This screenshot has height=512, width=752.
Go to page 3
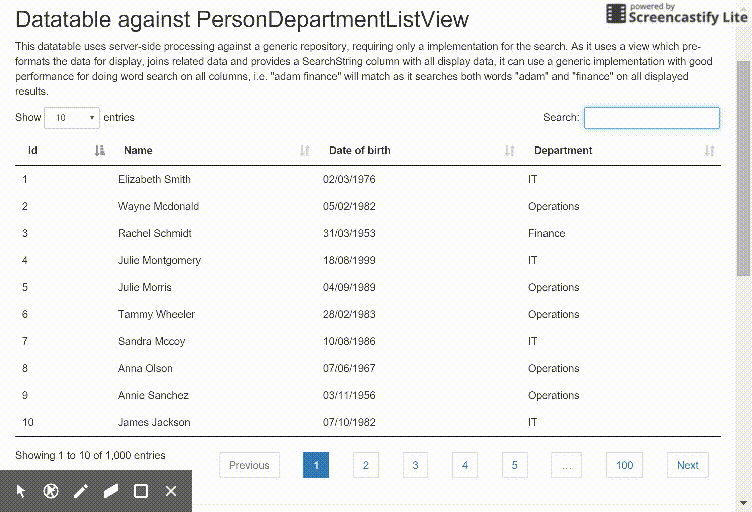415,465
